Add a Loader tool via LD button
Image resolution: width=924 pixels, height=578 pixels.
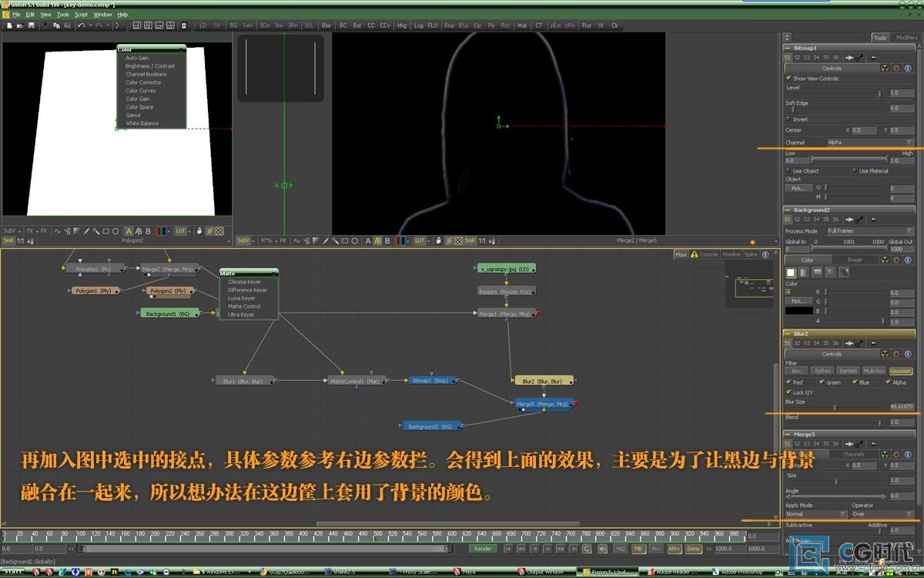pos(203,25)
